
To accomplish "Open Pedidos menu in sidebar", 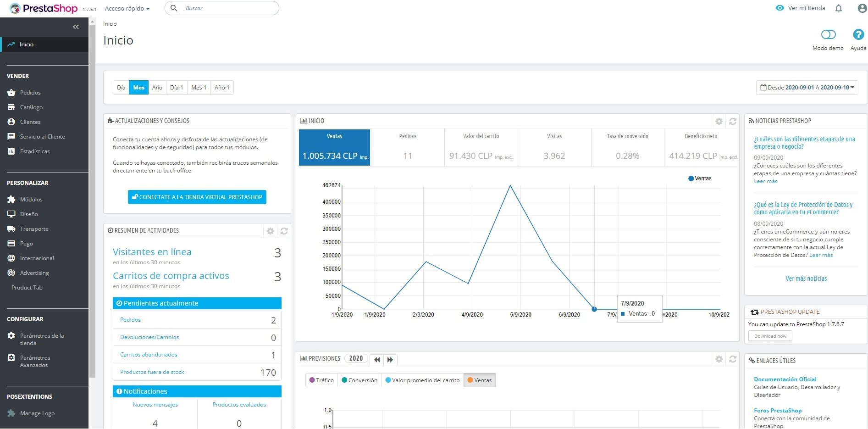I will click(30, 93).
